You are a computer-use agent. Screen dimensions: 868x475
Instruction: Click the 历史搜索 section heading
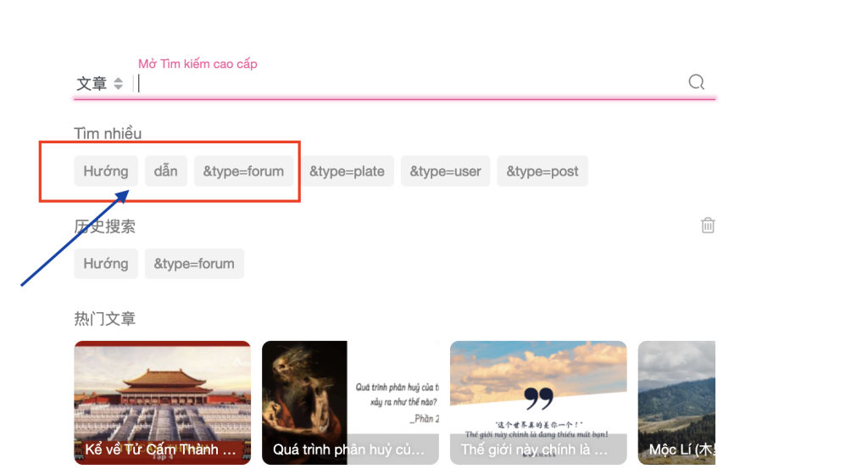pyautogui.click(x=105, y=226)
